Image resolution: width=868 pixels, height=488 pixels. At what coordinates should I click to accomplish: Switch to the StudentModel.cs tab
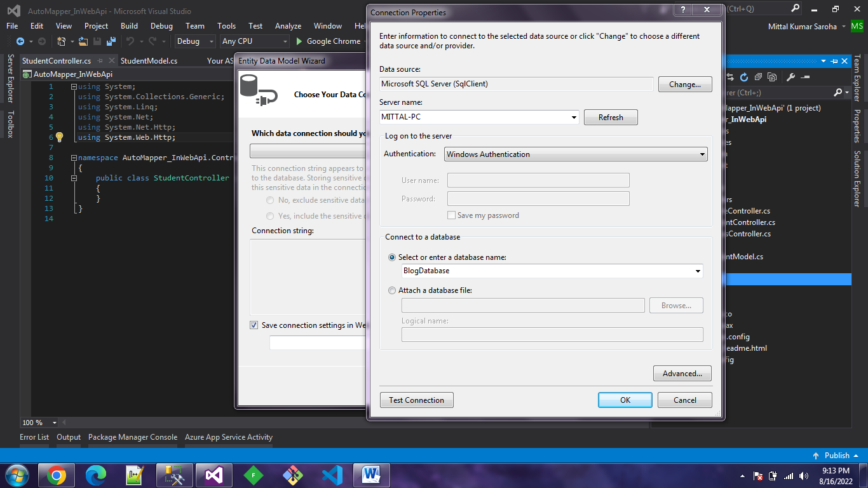(x=149, y=61)
